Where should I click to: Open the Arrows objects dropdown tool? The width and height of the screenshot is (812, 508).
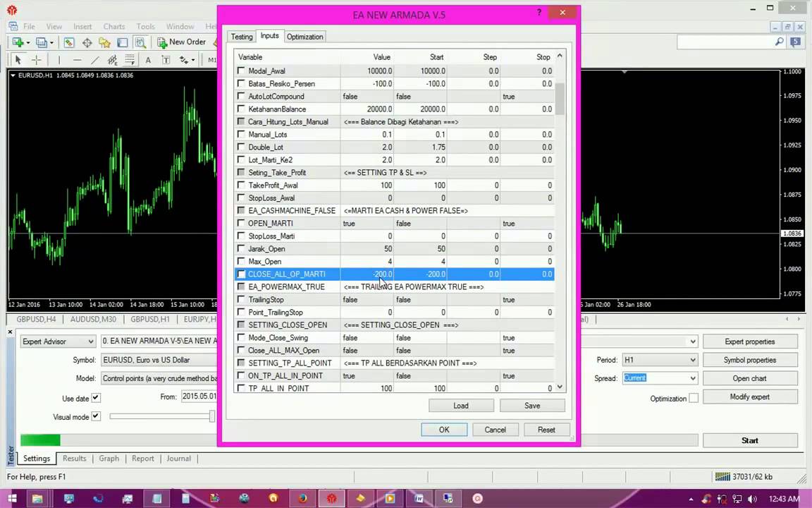tap(186, 60)
